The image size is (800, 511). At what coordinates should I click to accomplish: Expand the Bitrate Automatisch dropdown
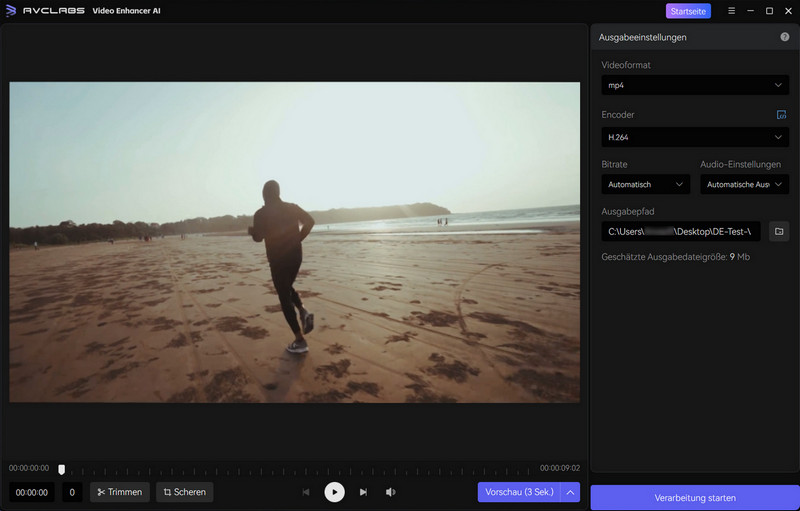(647, 184)
